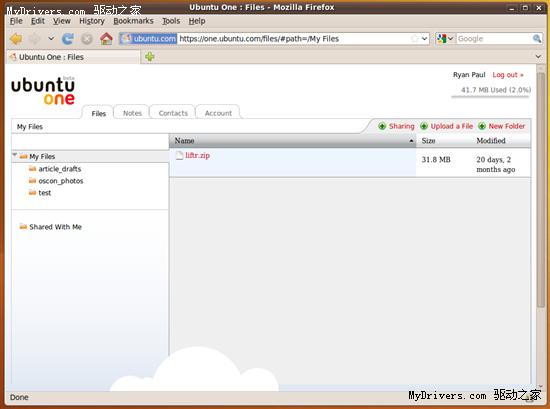Switch to the Account tab

pyautogui.click(x=218, y=113)
